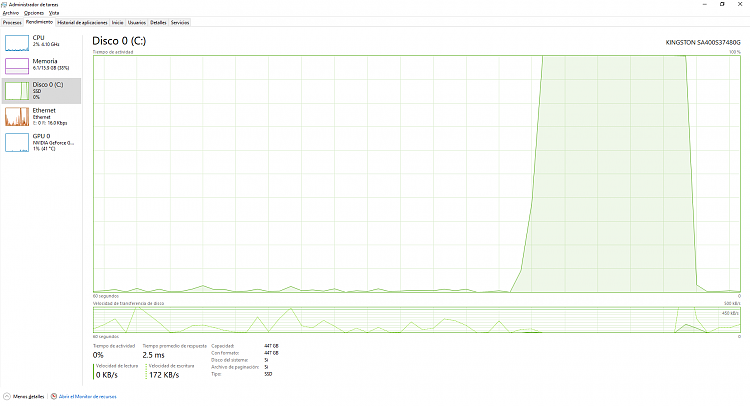Minimize the Task Manager window
The image size is (750, 406).
click(x=705, y=4)
